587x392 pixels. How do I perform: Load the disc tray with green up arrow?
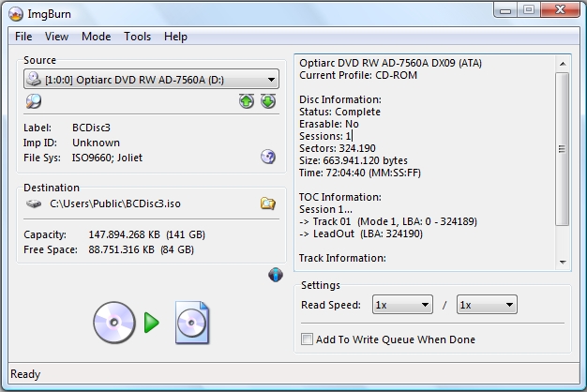tap(247, 101)
